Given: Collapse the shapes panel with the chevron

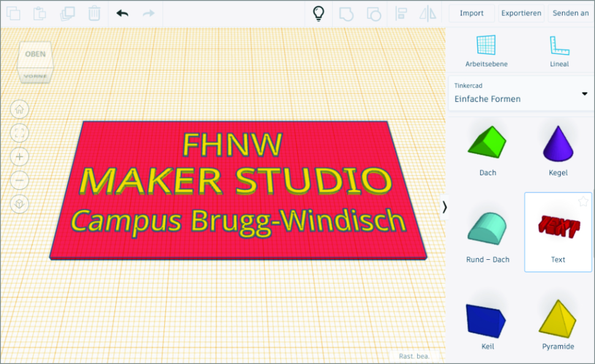Looking at the screenshot, I should tap(444, 208).
